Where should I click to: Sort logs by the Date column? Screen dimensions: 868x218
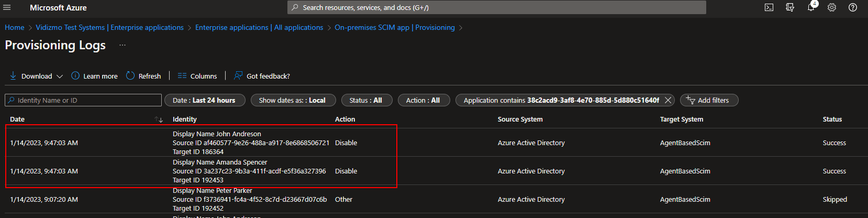pos(159,119)
